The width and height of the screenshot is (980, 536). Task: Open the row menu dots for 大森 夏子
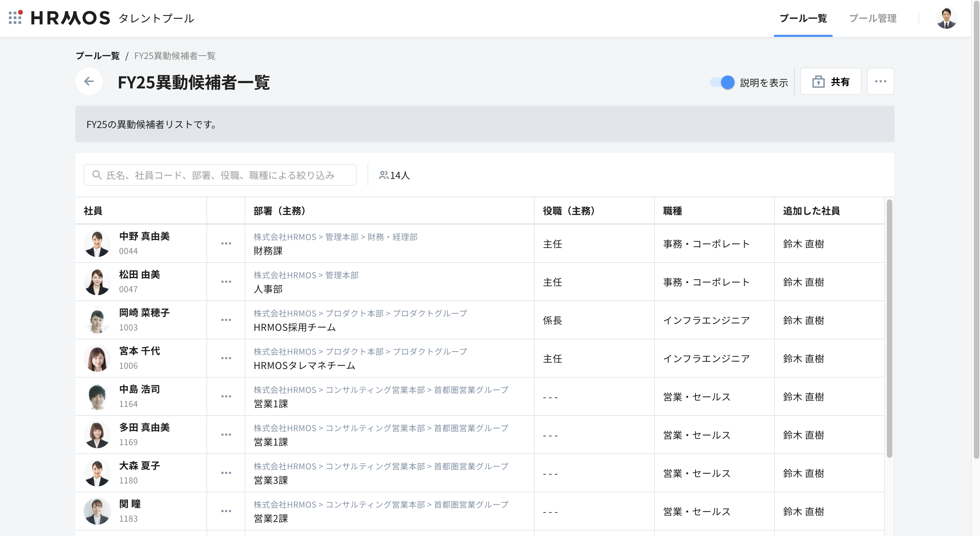point(226,473)
